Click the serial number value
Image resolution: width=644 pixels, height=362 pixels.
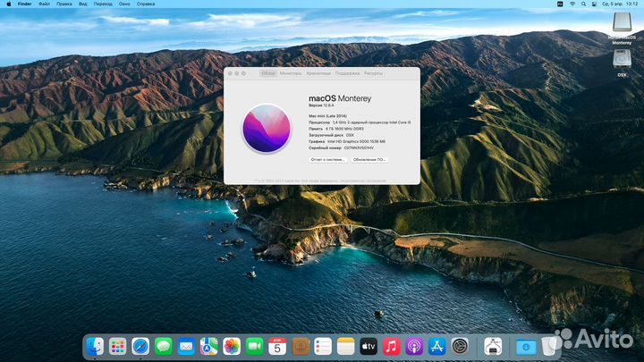[359, 147]
